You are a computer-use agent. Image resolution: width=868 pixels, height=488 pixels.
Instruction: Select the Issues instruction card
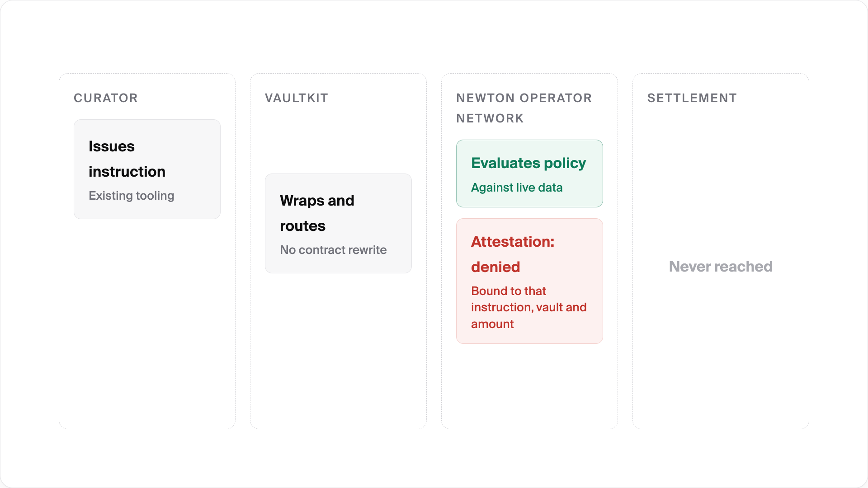(147, 169)
